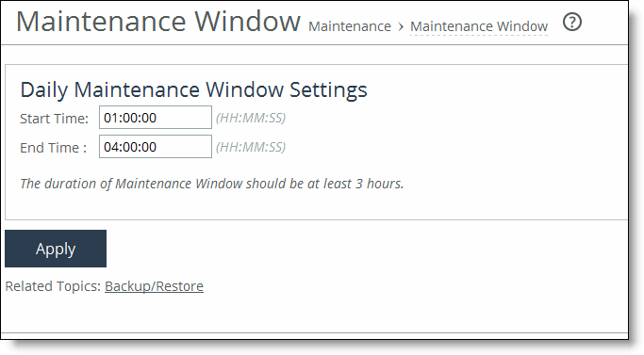Click the Daily Maintenance Window Settings heading
The width and height of the screenshot is (644, 355).
coord(193,89)
